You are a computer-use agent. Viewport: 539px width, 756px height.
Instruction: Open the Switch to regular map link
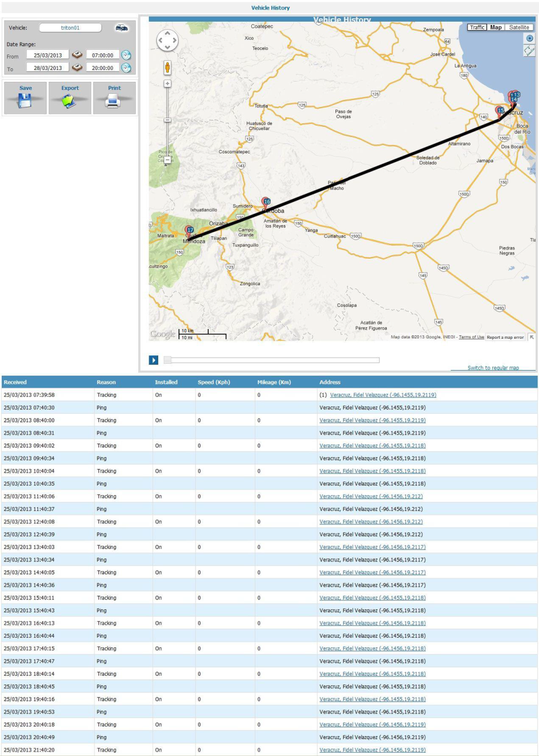493,368
